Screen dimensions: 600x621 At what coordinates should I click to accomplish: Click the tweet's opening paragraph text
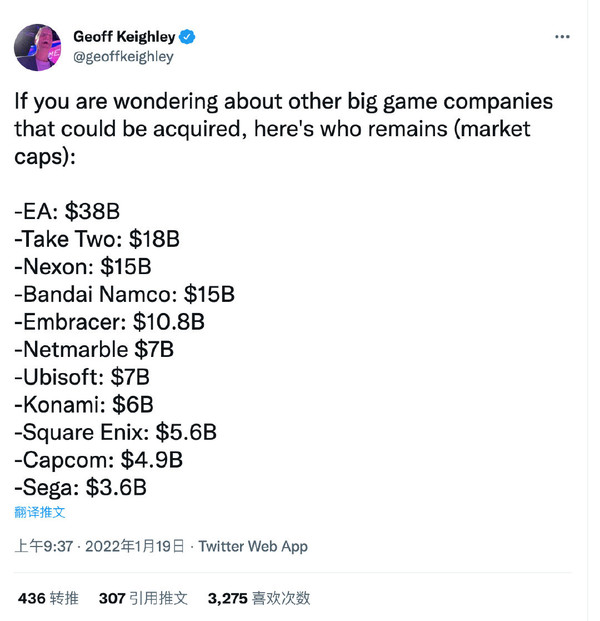pos(283,130)
